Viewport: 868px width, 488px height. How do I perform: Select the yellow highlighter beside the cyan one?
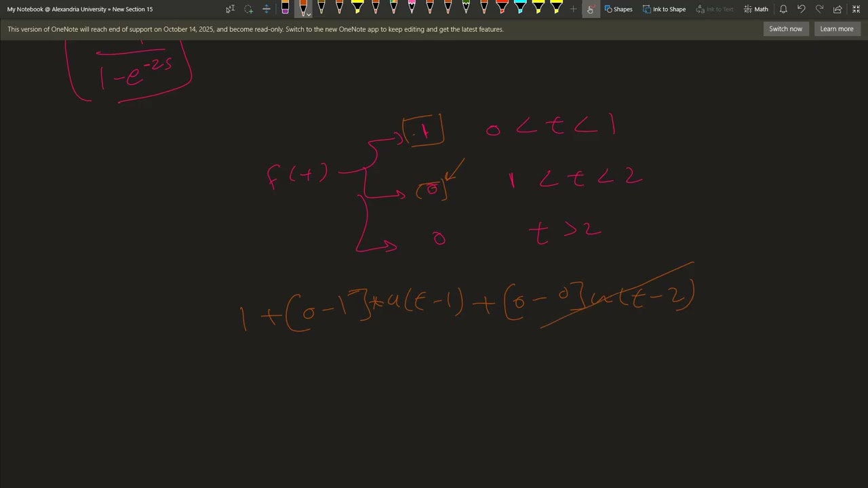538,8
